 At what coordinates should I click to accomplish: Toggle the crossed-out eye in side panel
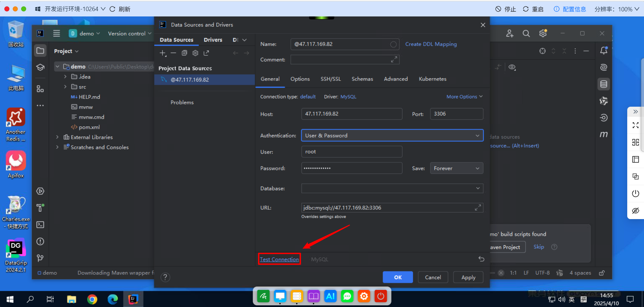click(x=636, y=211)
